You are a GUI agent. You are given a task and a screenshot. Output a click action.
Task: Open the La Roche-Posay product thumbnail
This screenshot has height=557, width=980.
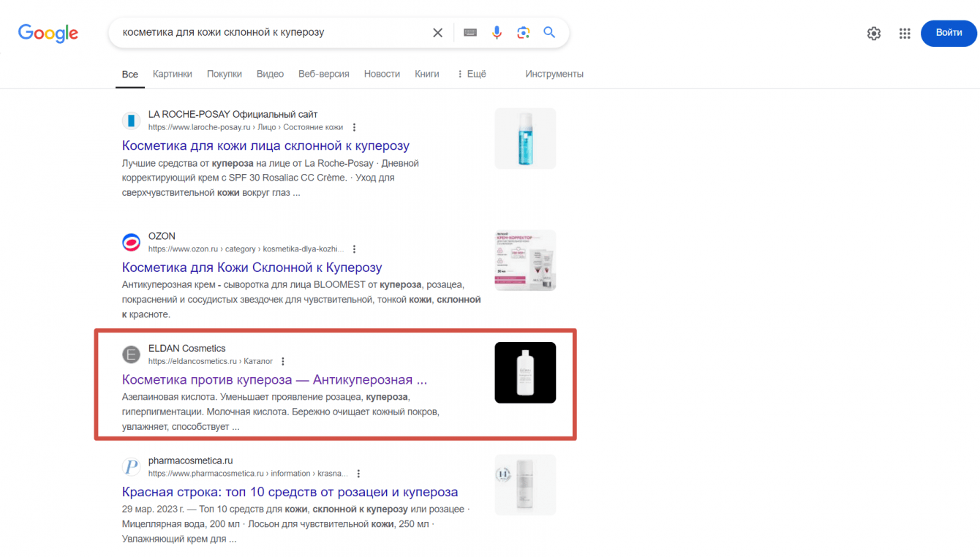(525, 139)
